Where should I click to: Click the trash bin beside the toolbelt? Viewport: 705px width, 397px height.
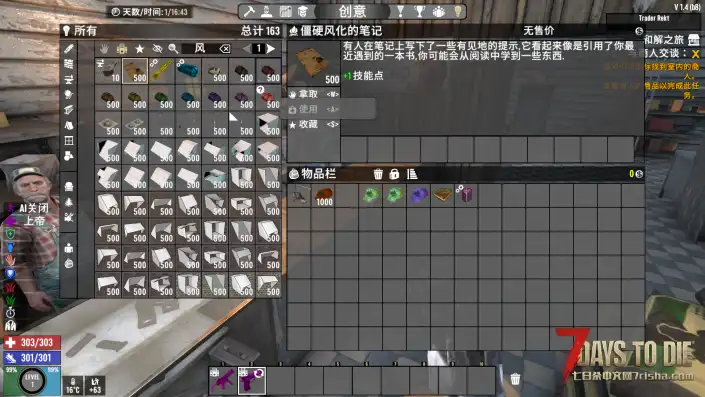pos(515,379)
